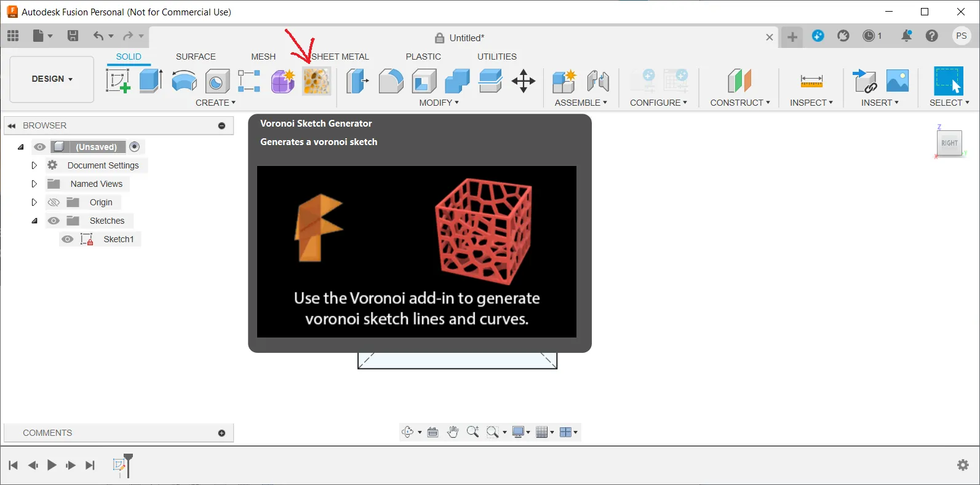This screenshot has width=980, height=485.
Task: Select the Create Form purple icon
Action: point(283,81)
